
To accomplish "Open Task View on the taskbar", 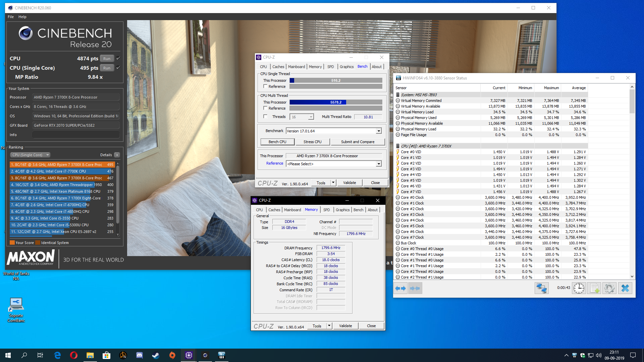I will coord(40,355).
